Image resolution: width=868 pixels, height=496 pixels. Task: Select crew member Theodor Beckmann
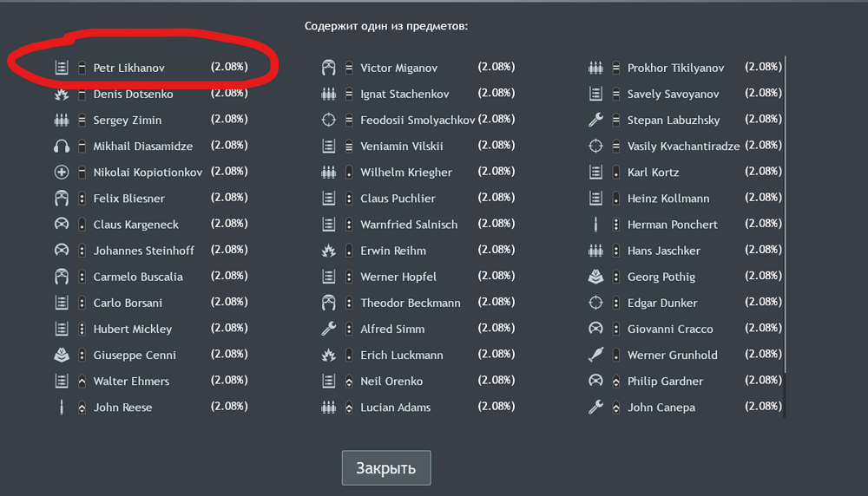tap(411, 303)
